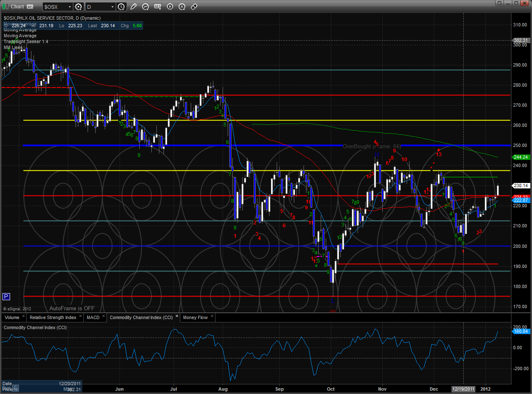Maximize the chart window
This screenshot has height=394, width=532.
coord(516,3)
